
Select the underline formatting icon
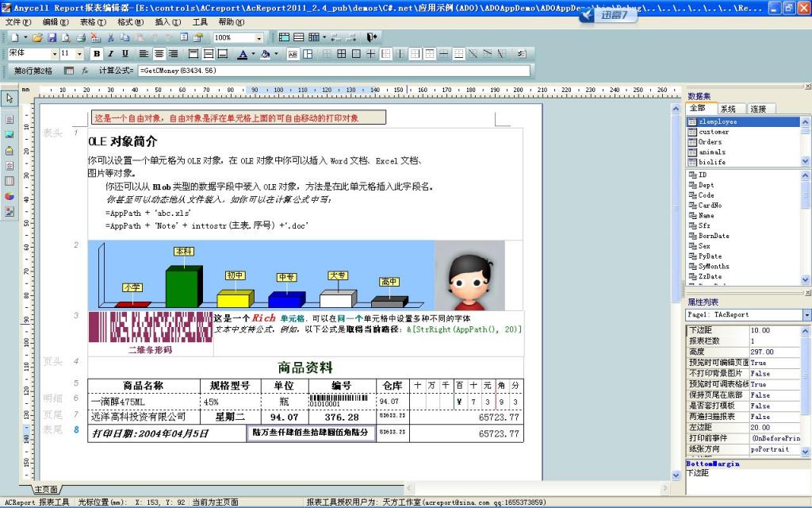point(124,54)
